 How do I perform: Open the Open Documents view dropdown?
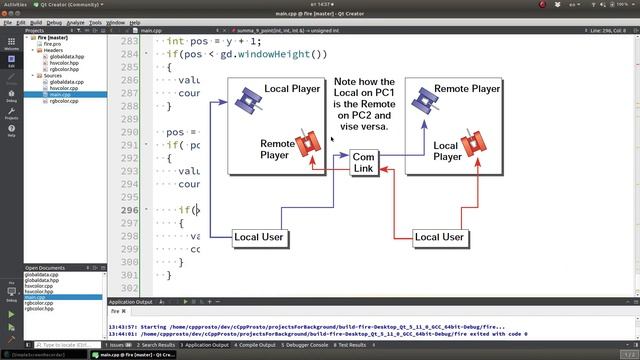pos(88,268)
